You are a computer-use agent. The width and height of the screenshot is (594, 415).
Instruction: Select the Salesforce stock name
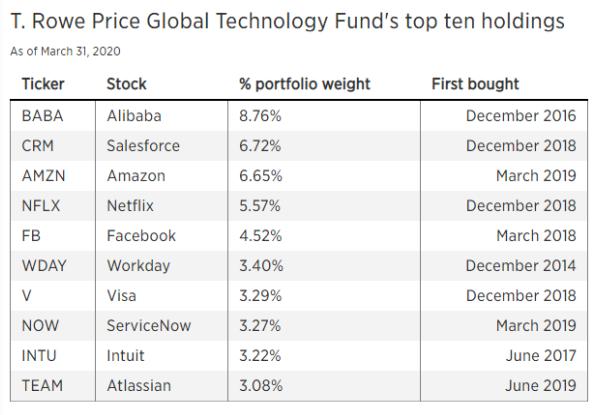pos(143,146)
